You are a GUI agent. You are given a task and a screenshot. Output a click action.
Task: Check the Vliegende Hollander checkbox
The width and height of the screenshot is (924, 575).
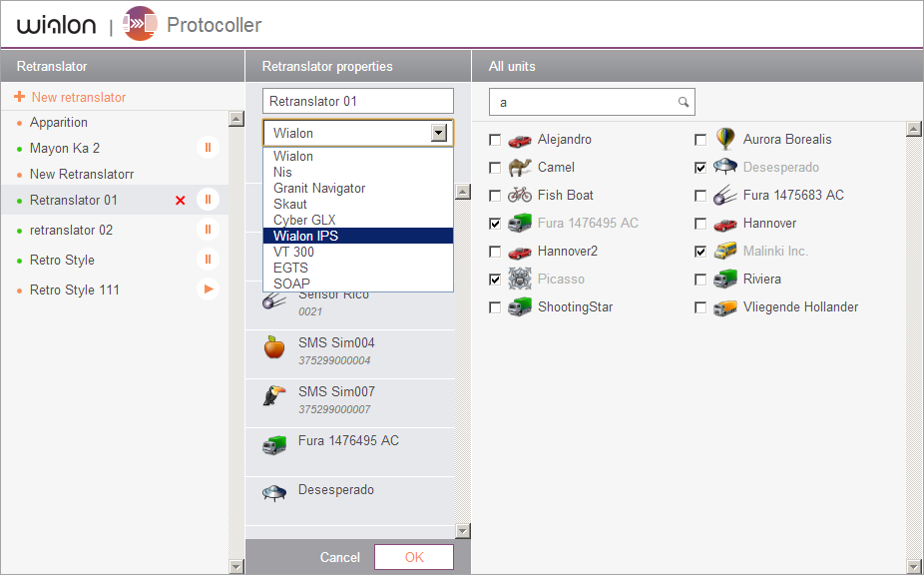point(700,307)
